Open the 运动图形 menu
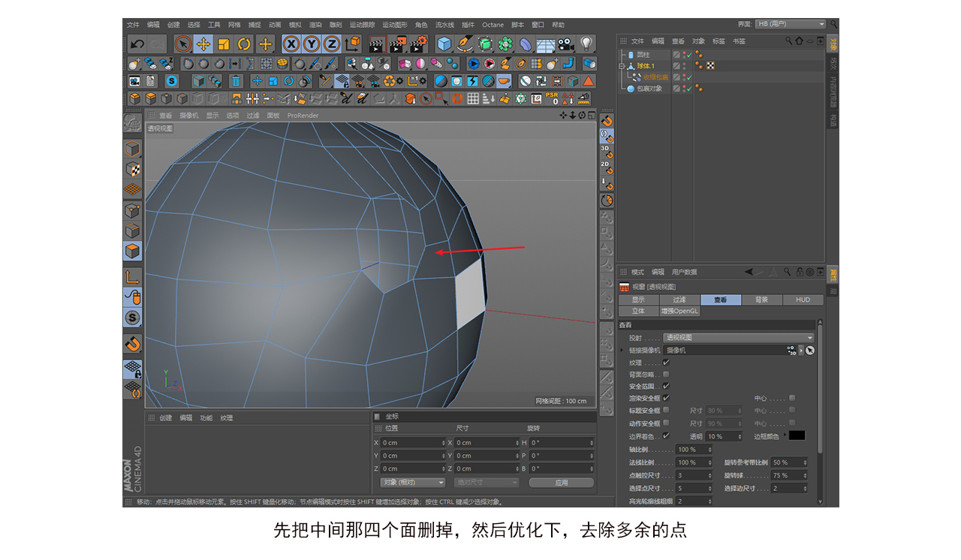 (x=394, y=25)
